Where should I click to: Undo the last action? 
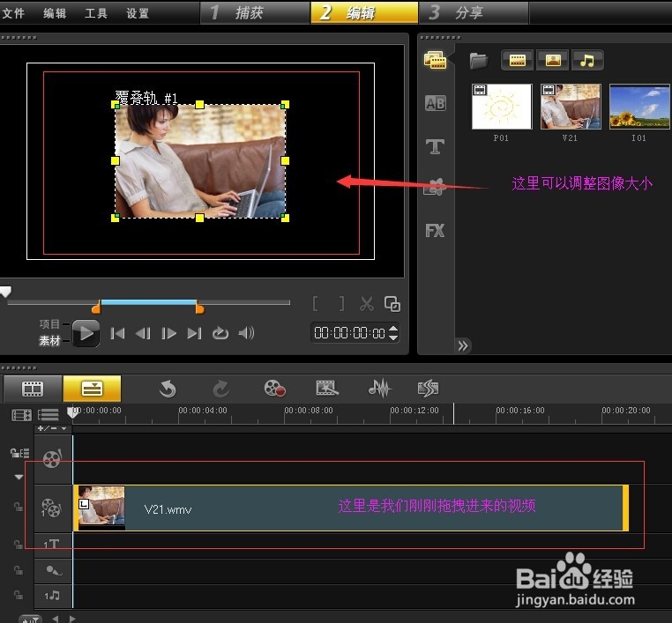point(168,389)
